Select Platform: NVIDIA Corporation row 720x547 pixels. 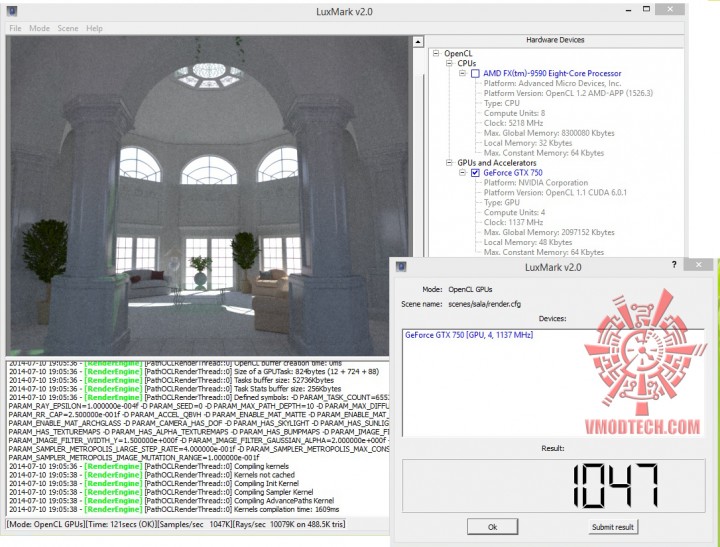coord(535,183)
